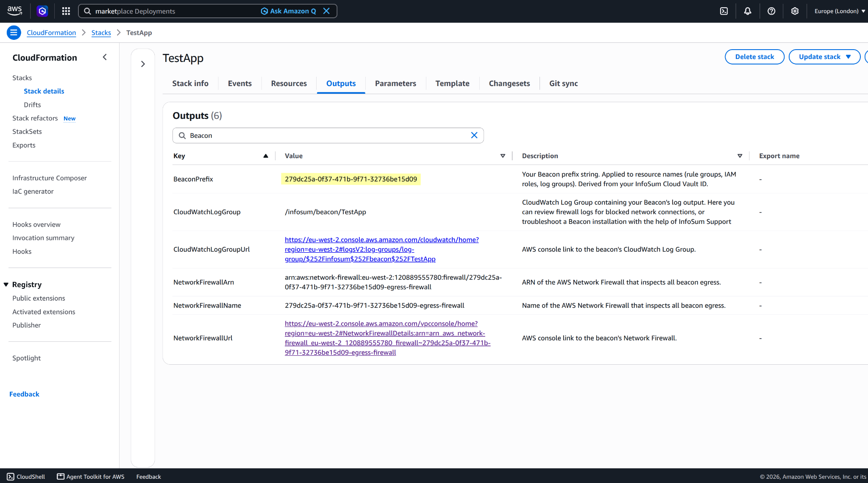Viewport: 868px width, 483px height.
Task: Click the Search icon in the Outputs filter
Action: (182, 135)
